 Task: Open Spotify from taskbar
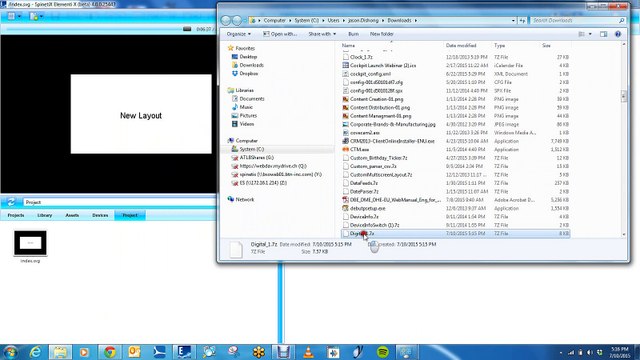[383, 352]
